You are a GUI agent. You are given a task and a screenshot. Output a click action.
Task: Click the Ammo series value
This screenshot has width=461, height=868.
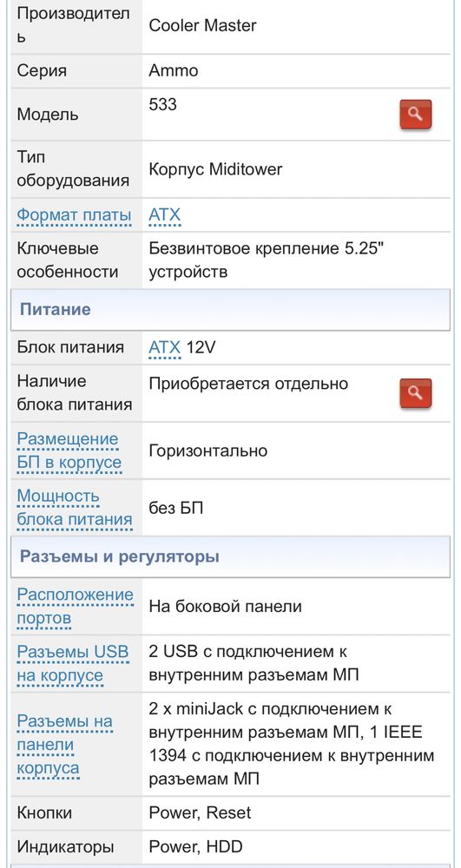tap(174, 71)
